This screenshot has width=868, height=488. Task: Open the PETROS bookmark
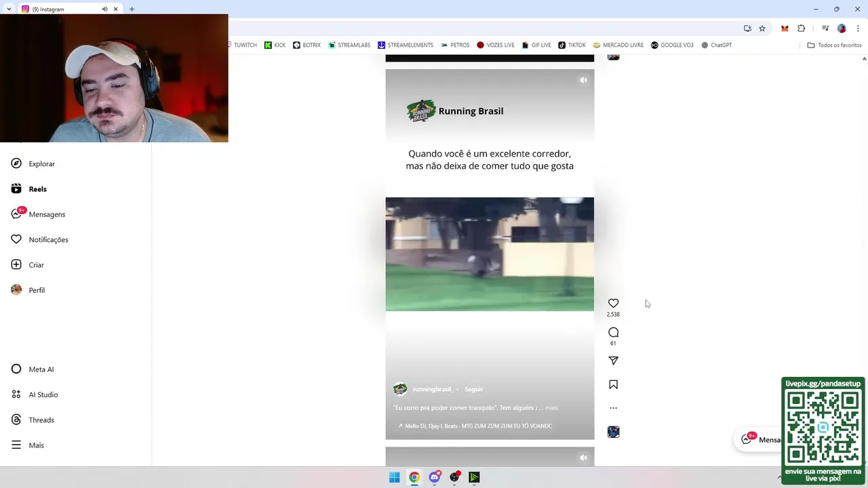(455, 45)
